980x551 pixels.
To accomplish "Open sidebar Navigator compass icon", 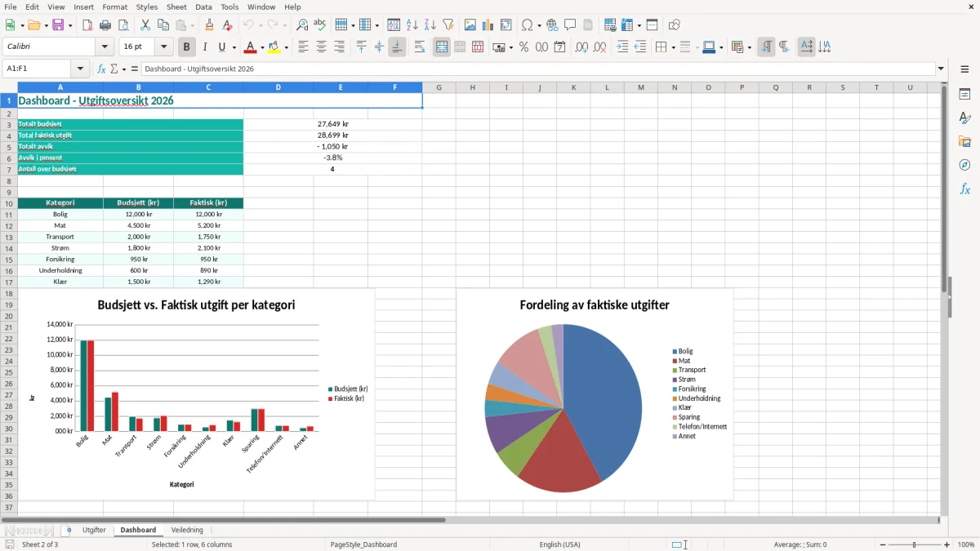I will [964, 165].
